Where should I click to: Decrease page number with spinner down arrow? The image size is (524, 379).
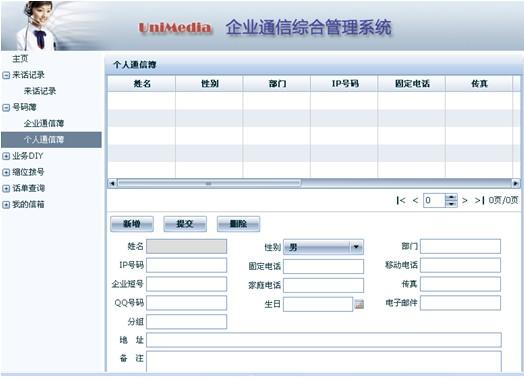point(451,204)
